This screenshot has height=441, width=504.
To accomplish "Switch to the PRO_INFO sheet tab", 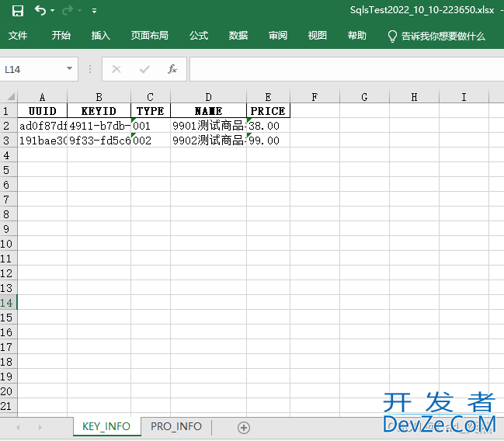I will point(176,426).
